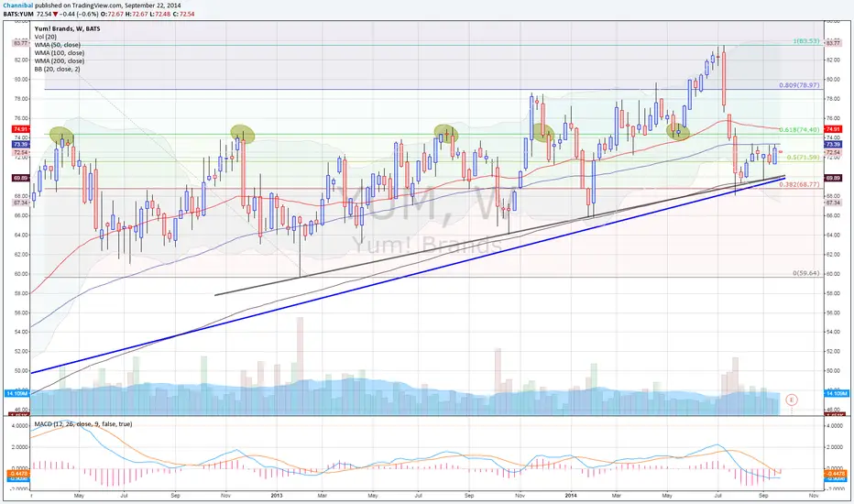Click the BATS:YUM symbol header text
The image size is (854, 504).
pos(18,14)
